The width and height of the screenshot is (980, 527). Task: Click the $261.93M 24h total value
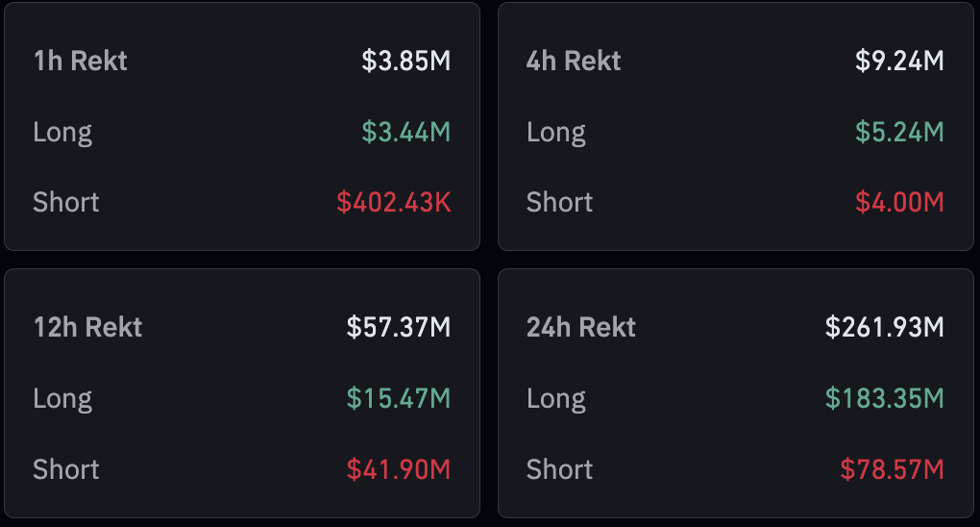click(884, 327)
